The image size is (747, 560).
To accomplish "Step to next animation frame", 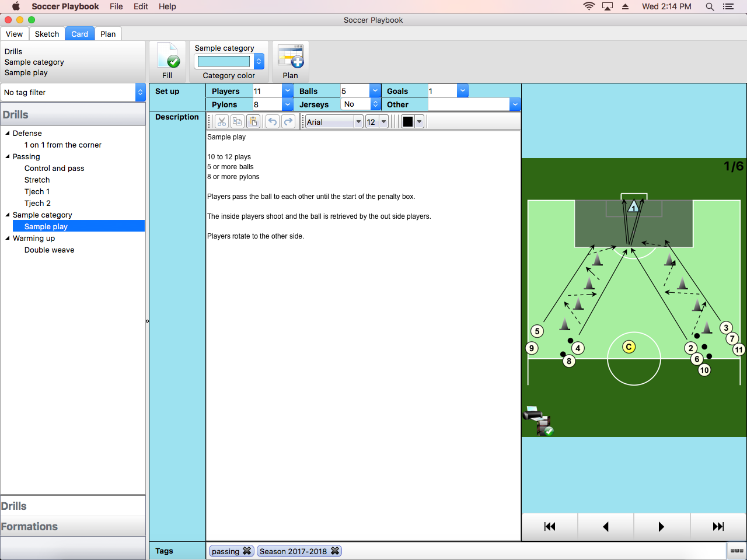I will point(662,527).
